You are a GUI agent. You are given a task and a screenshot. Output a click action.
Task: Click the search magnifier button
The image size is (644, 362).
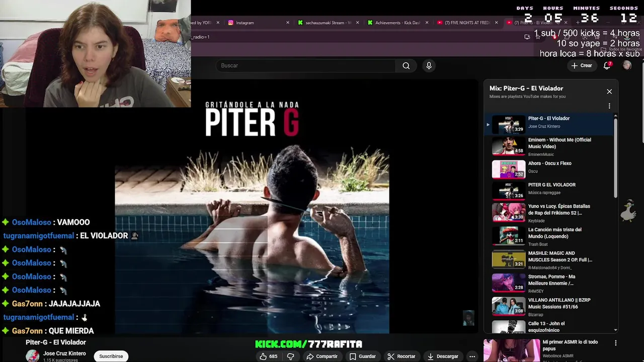[406, 65]
